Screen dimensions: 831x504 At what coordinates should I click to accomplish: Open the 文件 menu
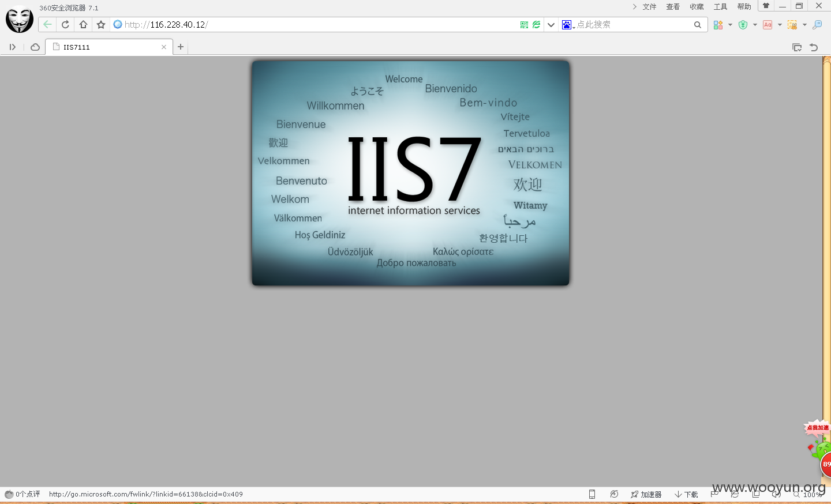649,7
